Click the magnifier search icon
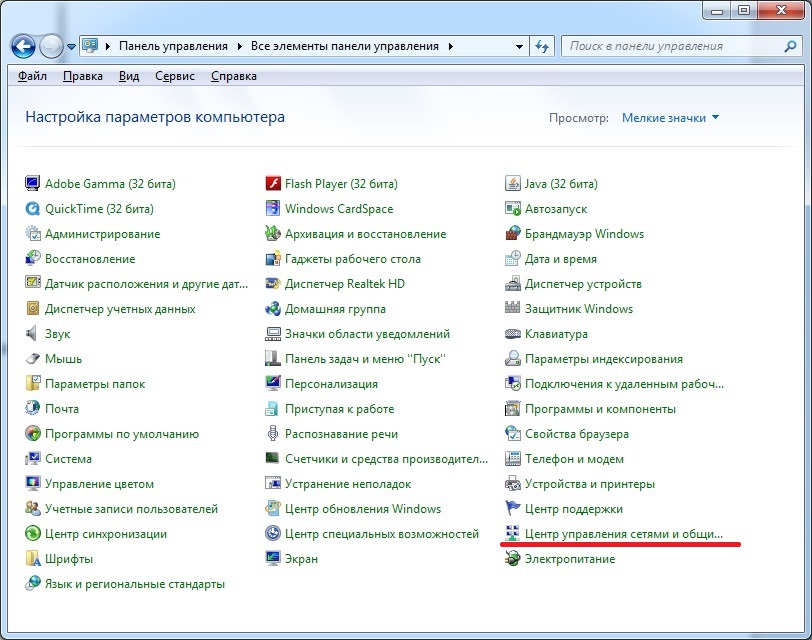812x640 pixels. 790,46
